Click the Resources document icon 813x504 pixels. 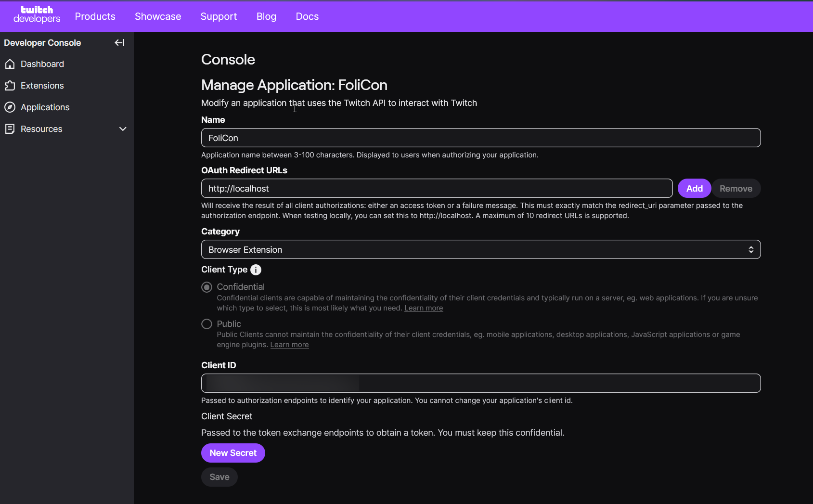[x=10, y=129]
